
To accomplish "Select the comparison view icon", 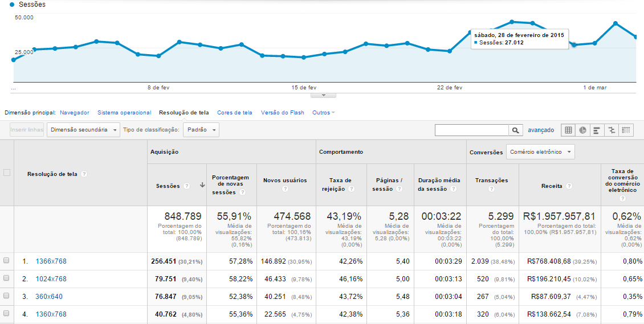I will pyautogui.click(x=612, y=130).
